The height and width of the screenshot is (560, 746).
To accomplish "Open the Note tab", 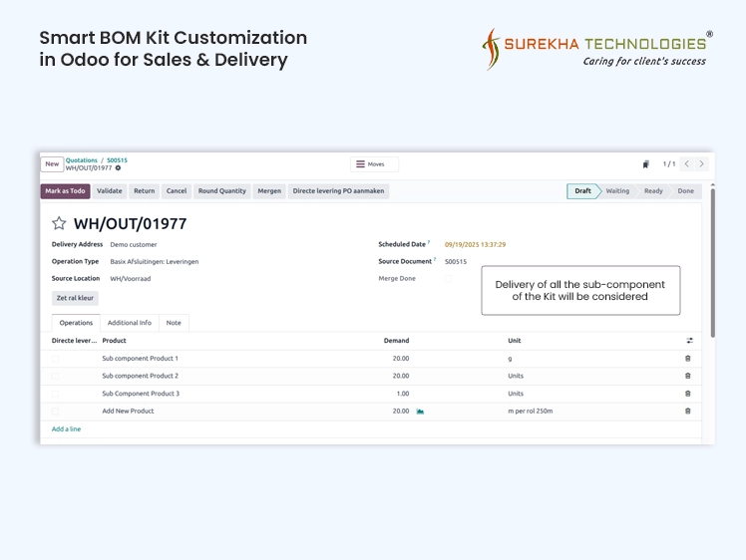I will click(174, 323).
